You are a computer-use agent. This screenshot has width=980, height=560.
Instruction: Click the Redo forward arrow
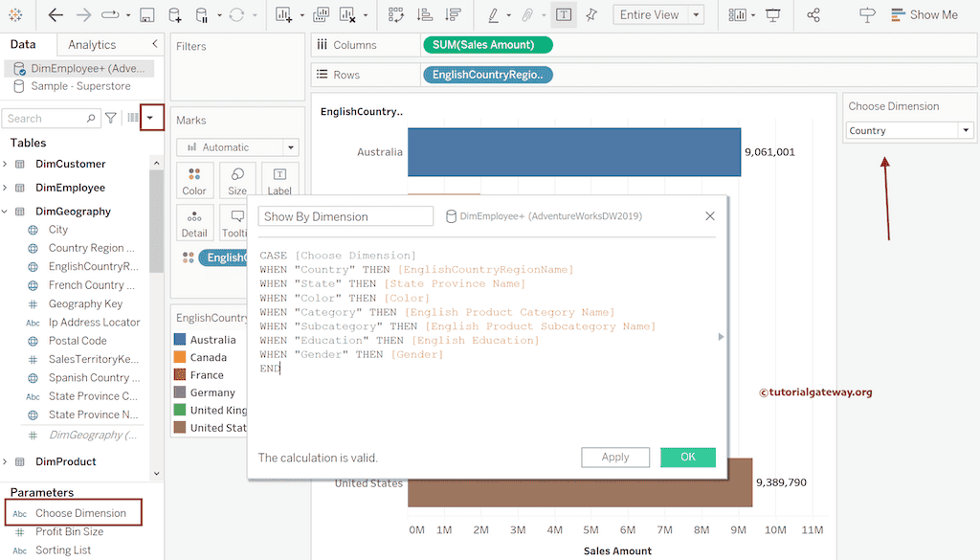click(x=83, y=15)
